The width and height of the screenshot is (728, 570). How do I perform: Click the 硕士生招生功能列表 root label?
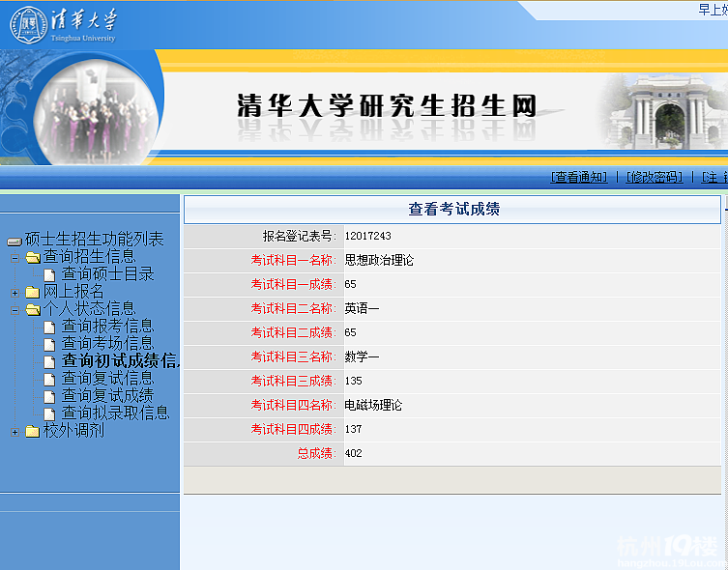click(x=94, y=240)
